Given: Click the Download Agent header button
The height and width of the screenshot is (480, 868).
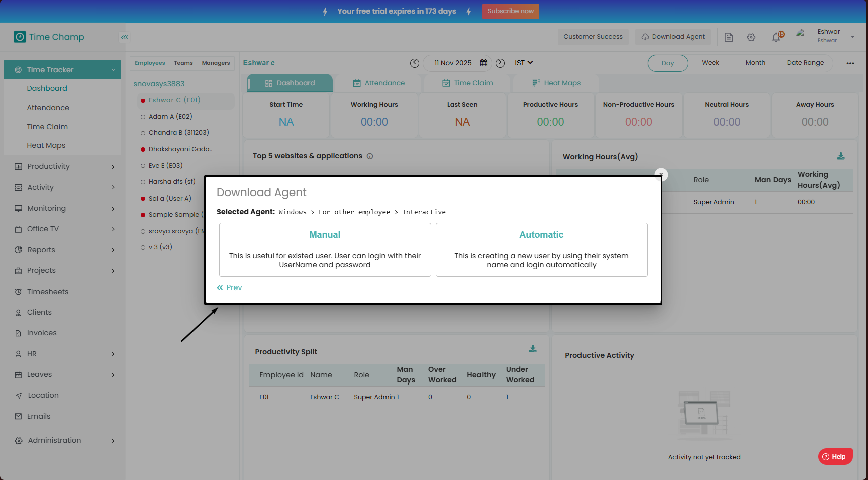Looking at the screenshot, I should (673, 37).
